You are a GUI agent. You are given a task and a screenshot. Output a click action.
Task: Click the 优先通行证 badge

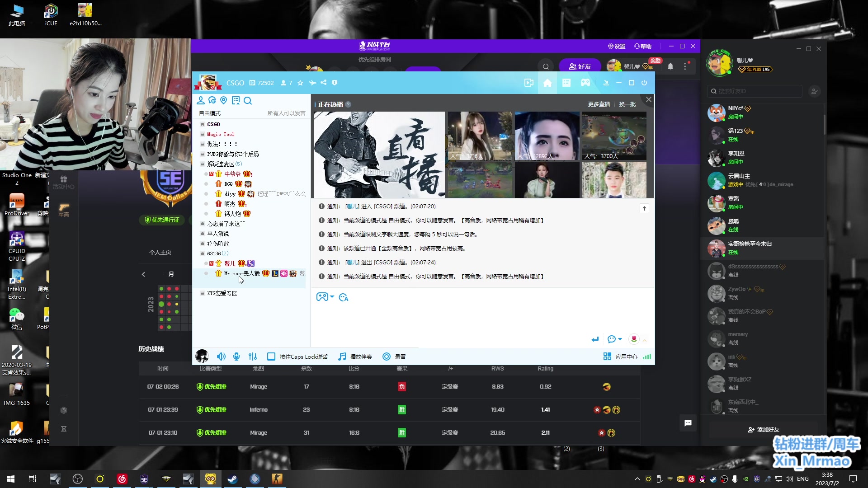(x=162, y=220)
